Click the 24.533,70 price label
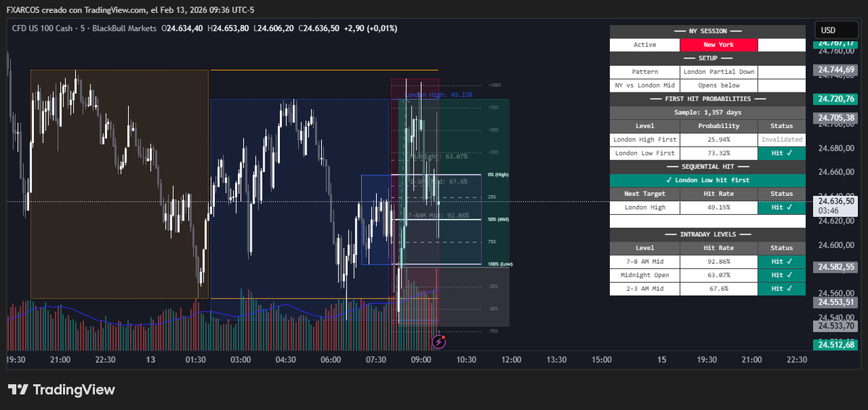 (x=835, y=326)
